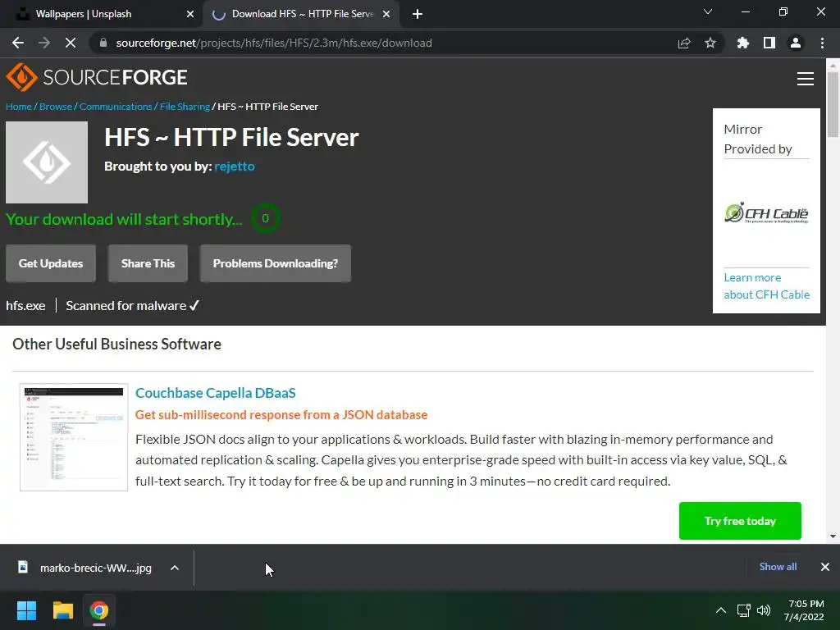This screenshot has width=840, height=630.
Task: Open Chrome three-dot menu
Action: point(822,43)
